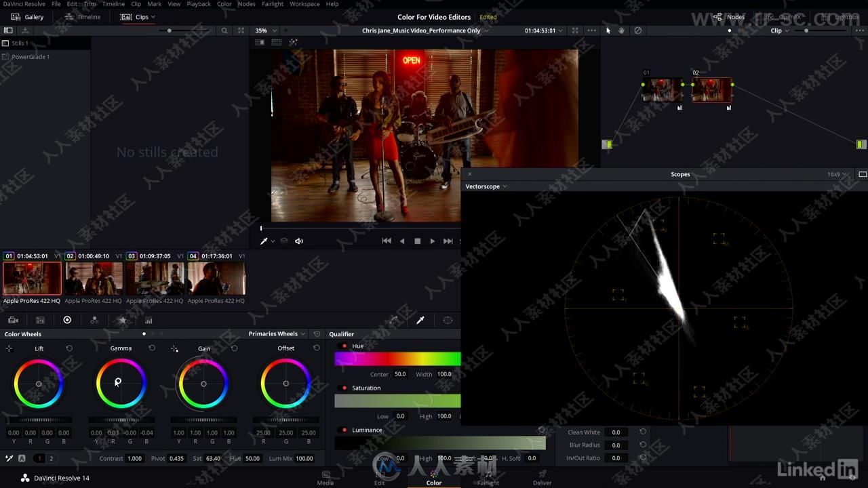This screenshot has height=488, width=868.
Task: Open the node editor Clip dropdown
Action: [779, 30]
